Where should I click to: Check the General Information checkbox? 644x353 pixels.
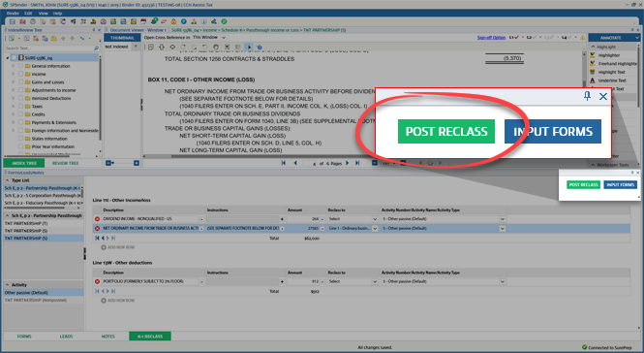pos(20,66)
